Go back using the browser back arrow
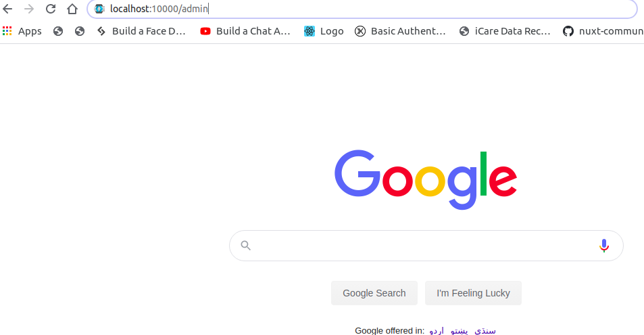 pyautogui.click(x=7, y=9)
